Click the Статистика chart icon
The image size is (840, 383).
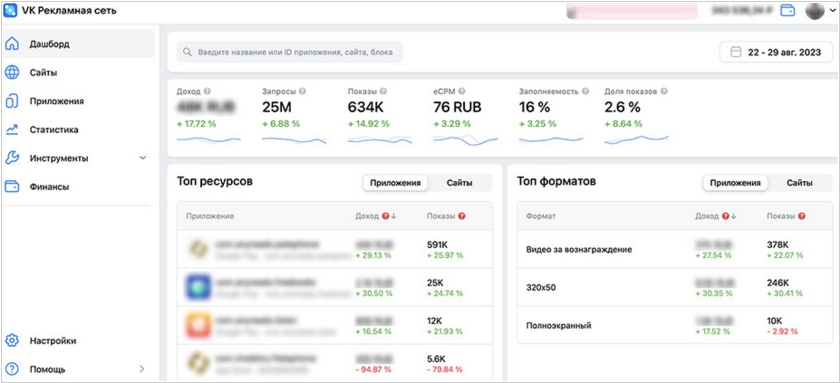[12, 130]
